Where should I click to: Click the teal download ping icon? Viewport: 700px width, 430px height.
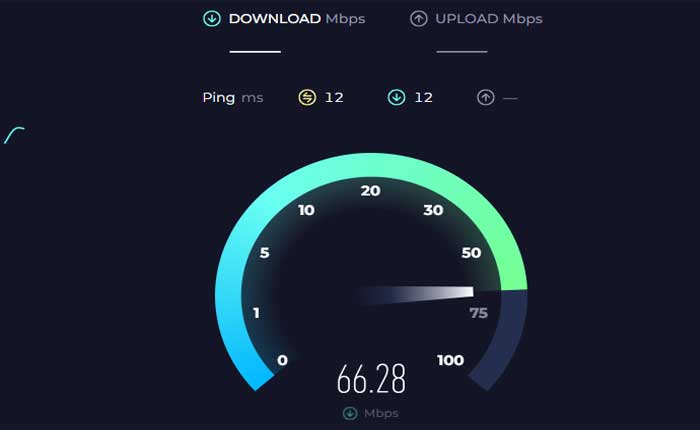tap(396, 97)
